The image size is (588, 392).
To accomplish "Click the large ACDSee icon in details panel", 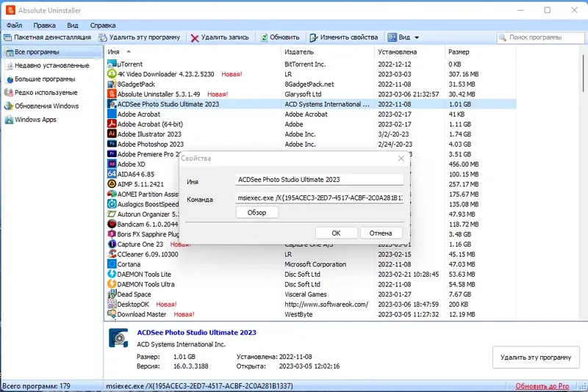I will 118,338.
